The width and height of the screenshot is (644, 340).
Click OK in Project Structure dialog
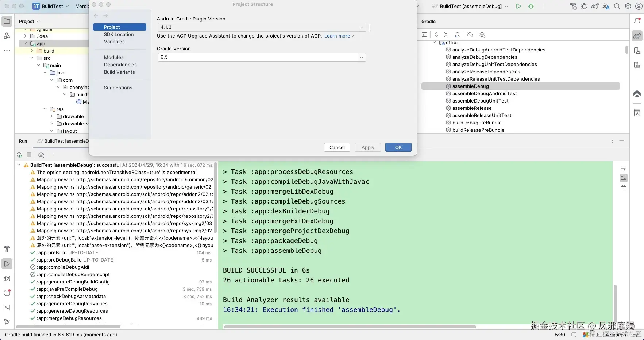[398, 147]
